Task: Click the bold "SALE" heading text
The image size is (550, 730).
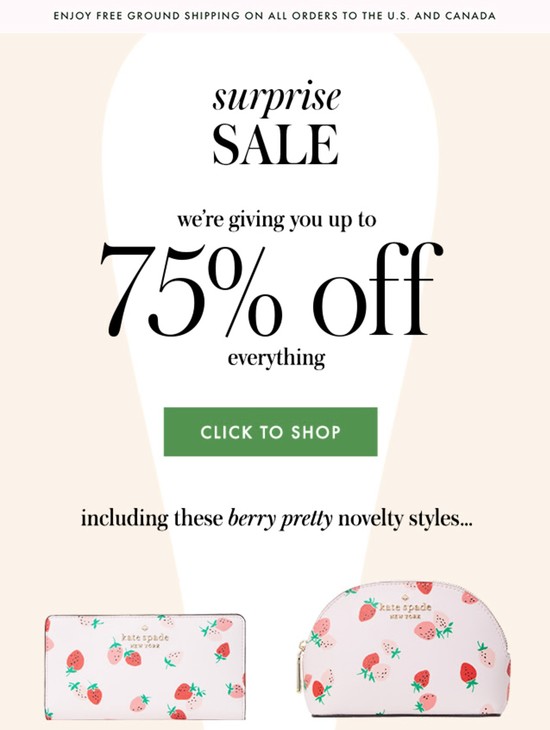Action: pos(275,145)
